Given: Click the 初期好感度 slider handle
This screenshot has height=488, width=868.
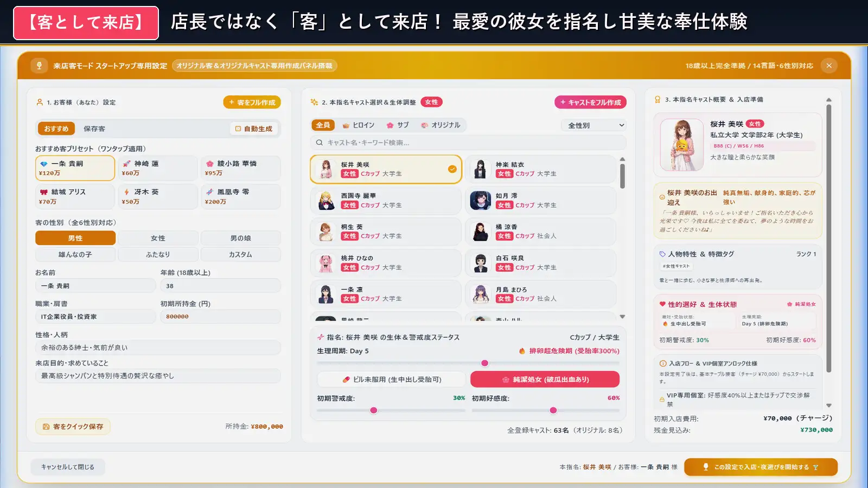Looking at the screenshot, I should [553, 410].
